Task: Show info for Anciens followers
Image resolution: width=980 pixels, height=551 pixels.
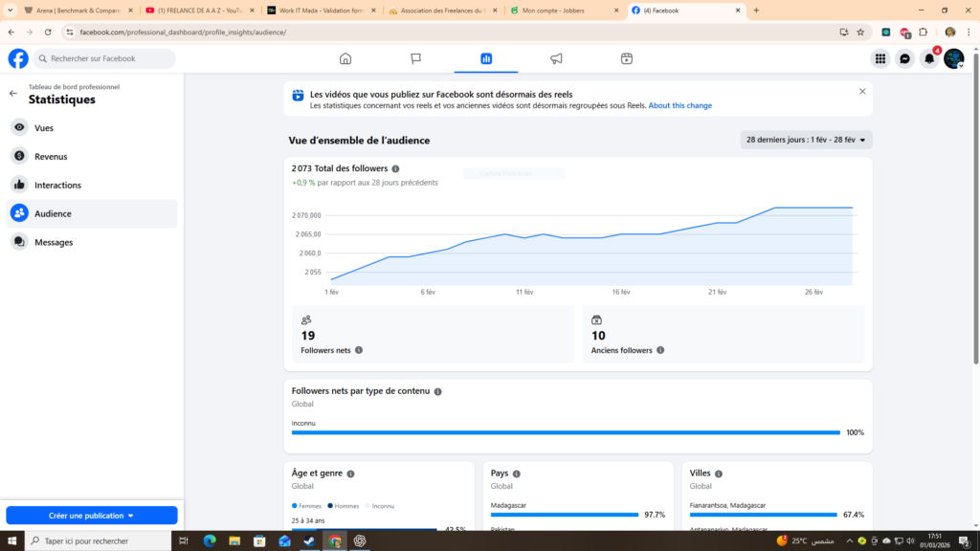Action: pos(660,350)
